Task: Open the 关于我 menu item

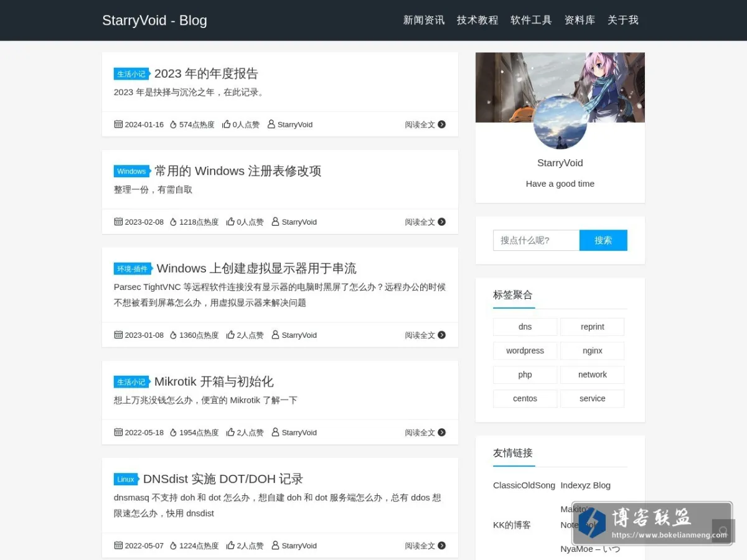Action: (x=623, y=20)
